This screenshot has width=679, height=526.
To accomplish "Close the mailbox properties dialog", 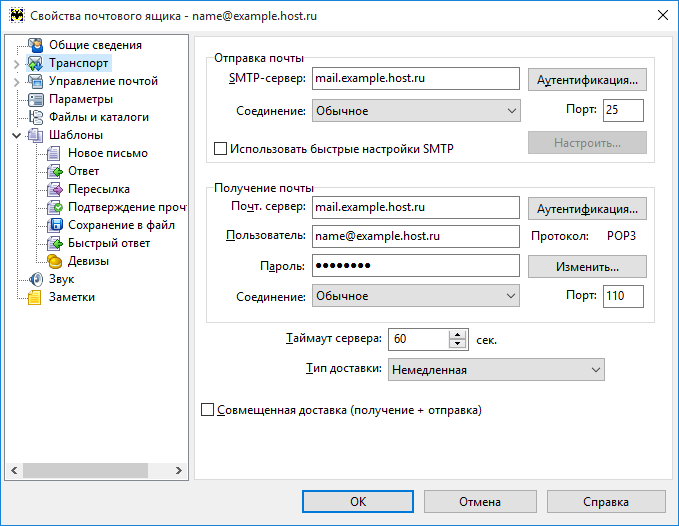I will (x=663, y=16).
